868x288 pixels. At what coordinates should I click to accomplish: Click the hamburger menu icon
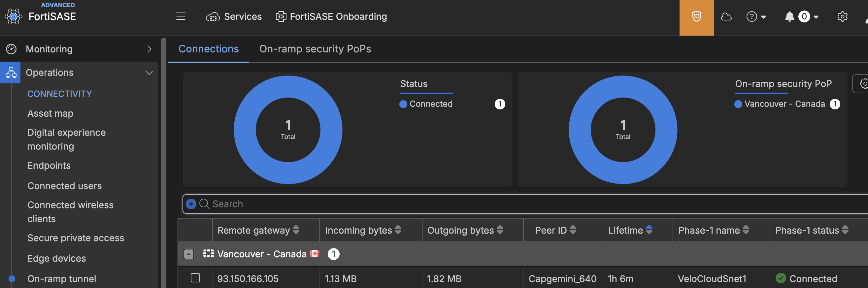(181, 16)
